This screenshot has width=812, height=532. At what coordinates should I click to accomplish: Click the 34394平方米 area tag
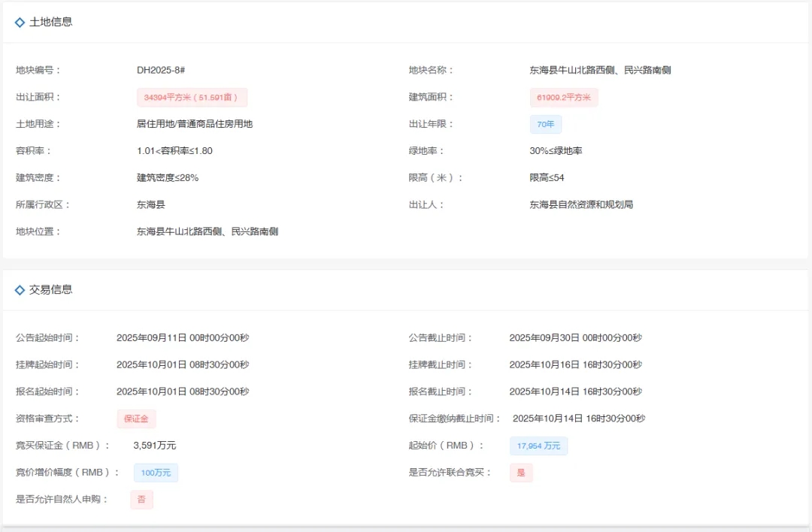coord(192,98)
